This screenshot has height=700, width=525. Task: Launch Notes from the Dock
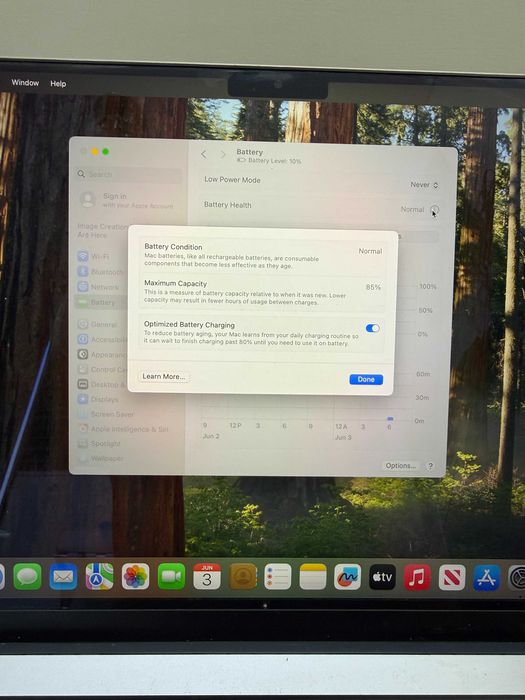[312, 576]
